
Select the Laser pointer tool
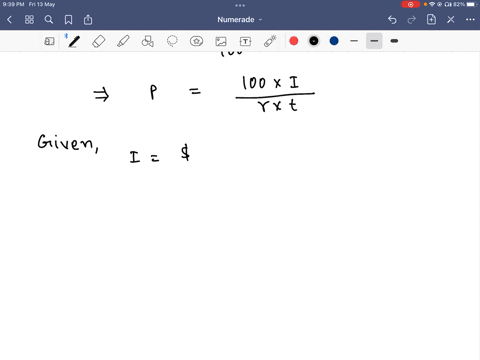(x=270, y=41)
